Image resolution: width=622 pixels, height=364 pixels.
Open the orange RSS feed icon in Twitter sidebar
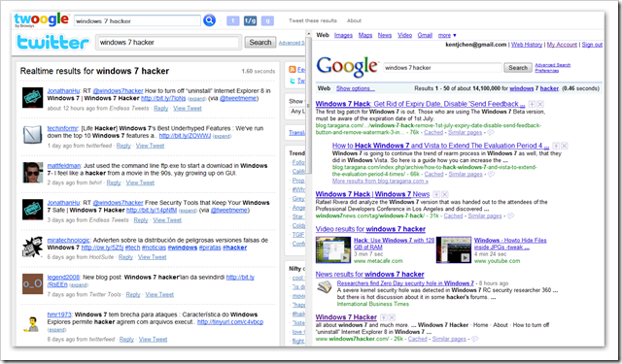coord(293,70)
